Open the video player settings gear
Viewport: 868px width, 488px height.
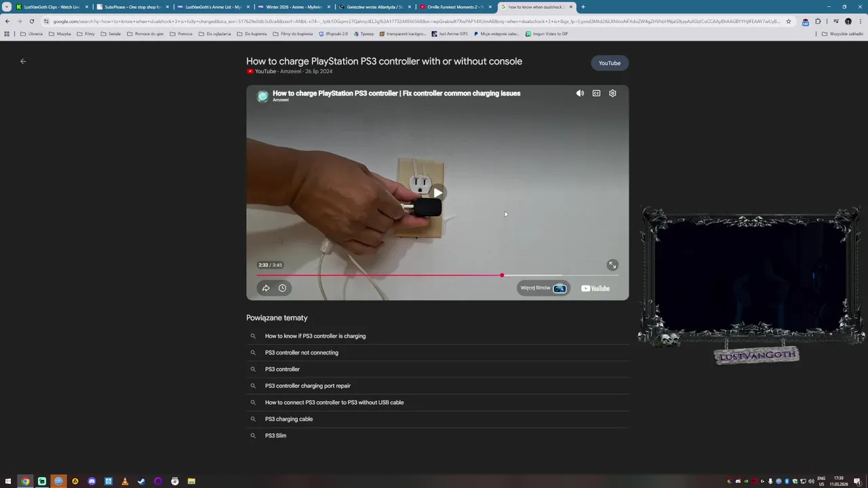coord(612,94)
